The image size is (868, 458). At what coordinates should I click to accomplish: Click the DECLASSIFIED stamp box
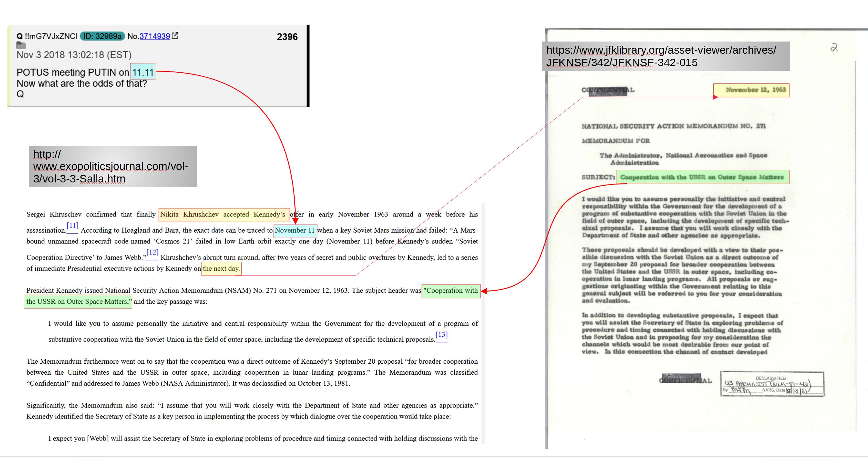[772, 384]
